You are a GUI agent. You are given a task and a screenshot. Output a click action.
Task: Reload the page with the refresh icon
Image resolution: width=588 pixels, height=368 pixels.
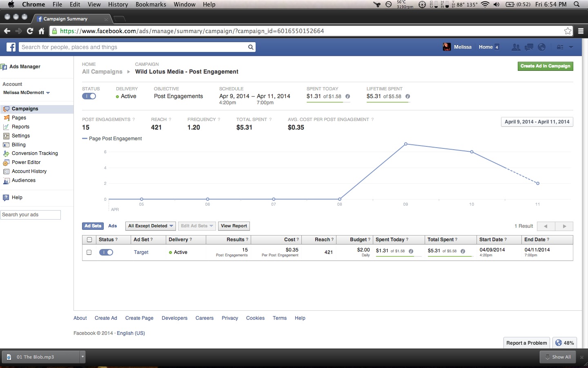click(30, 31)
